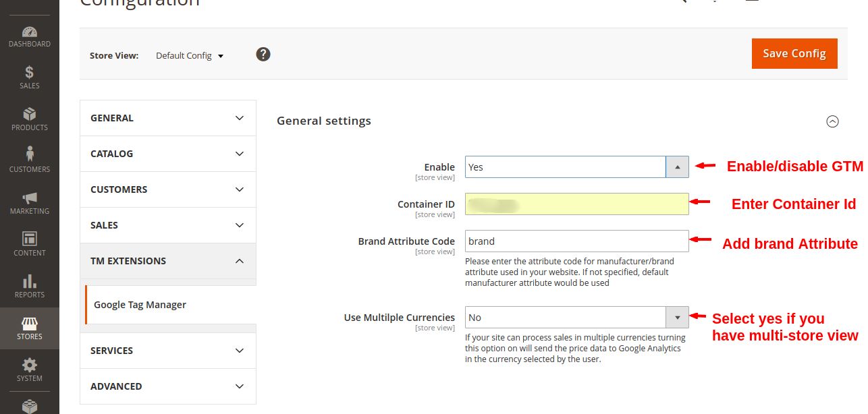
Task: Click the help question mark icon
Action: pyautogui.click(x=263, y=54)
